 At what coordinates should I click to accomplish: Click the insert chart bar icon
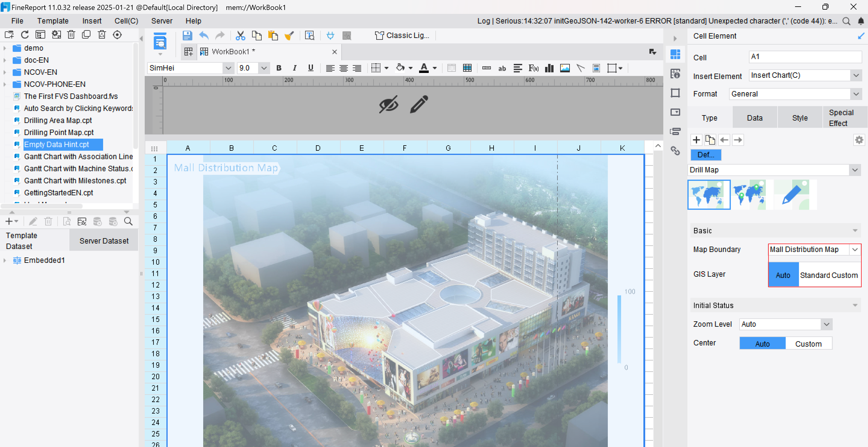click(x=549, y=68)
